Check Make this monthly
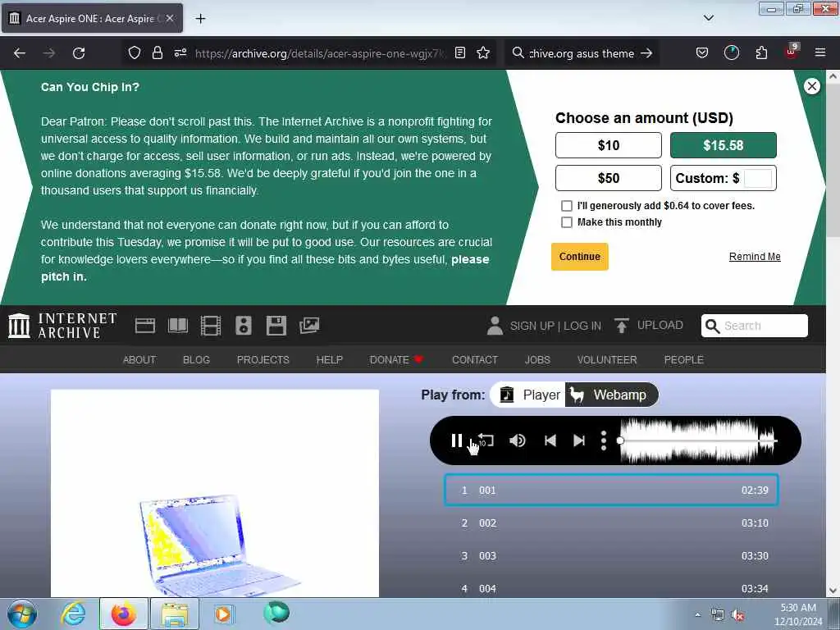The image size is (840, 630). tap(566, 222)
